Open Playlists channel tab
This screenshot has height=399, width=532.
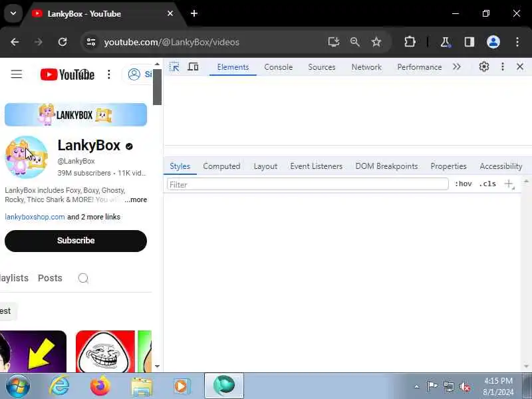click(14, 278)
